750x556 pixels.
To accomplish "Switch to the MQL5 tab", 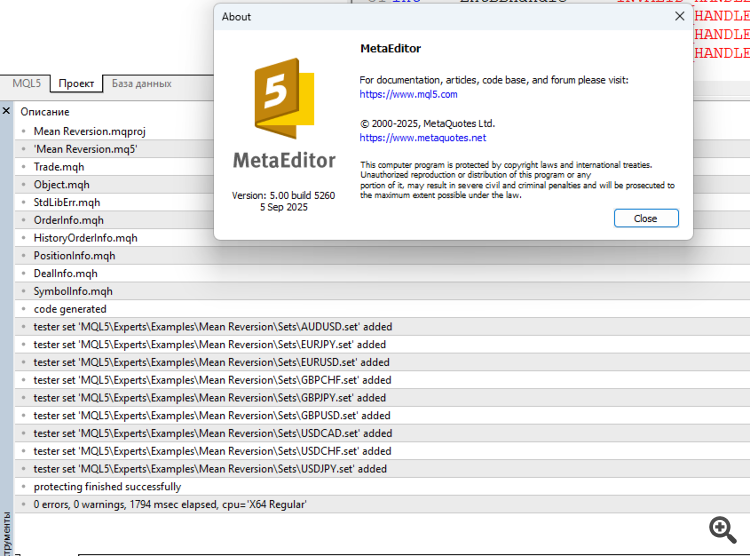I will coord(26,83).
